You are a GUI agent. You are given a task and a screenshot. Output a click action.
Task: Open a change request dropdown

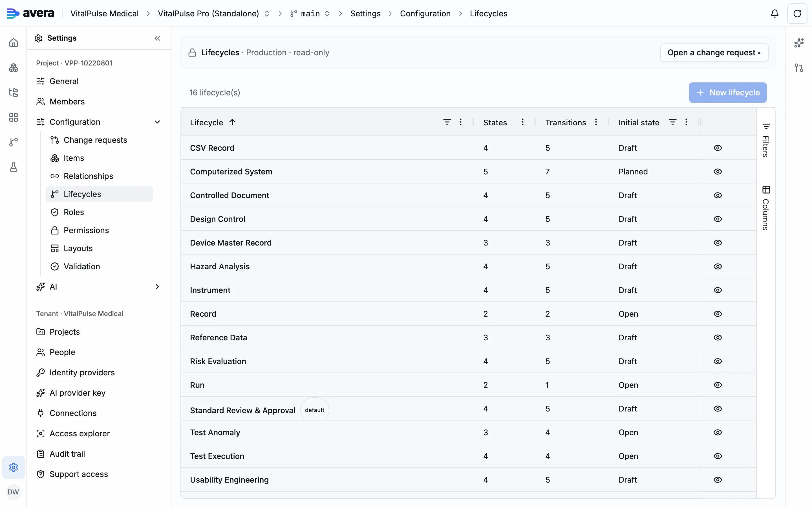(714, 52)
